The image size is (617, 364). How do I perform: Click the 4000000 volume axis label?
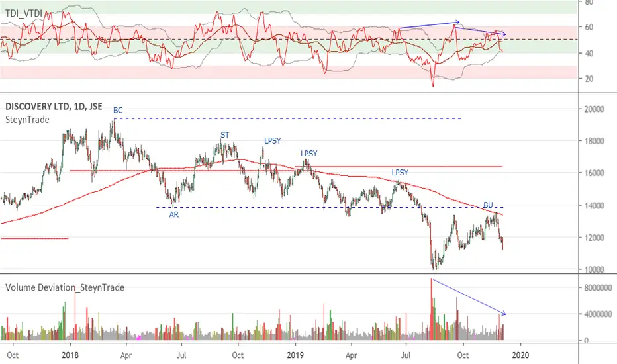coord(598,314)
